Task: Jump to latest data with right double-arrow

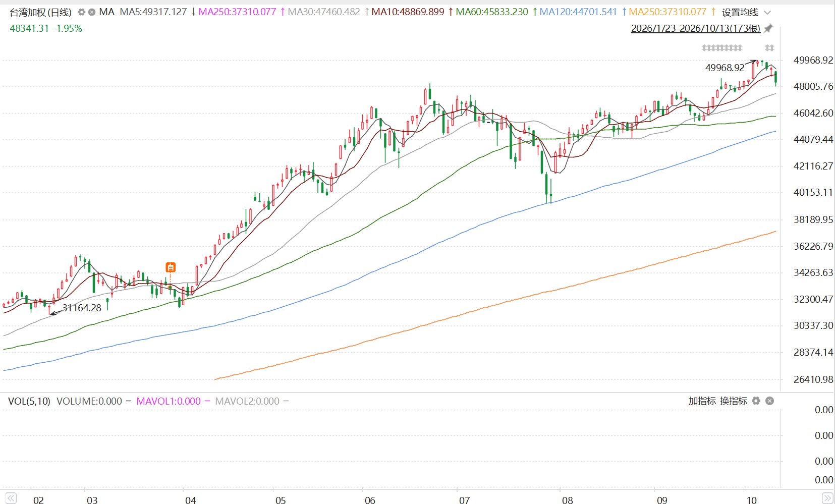Action: pyautogui.click(x=827, y=498)
